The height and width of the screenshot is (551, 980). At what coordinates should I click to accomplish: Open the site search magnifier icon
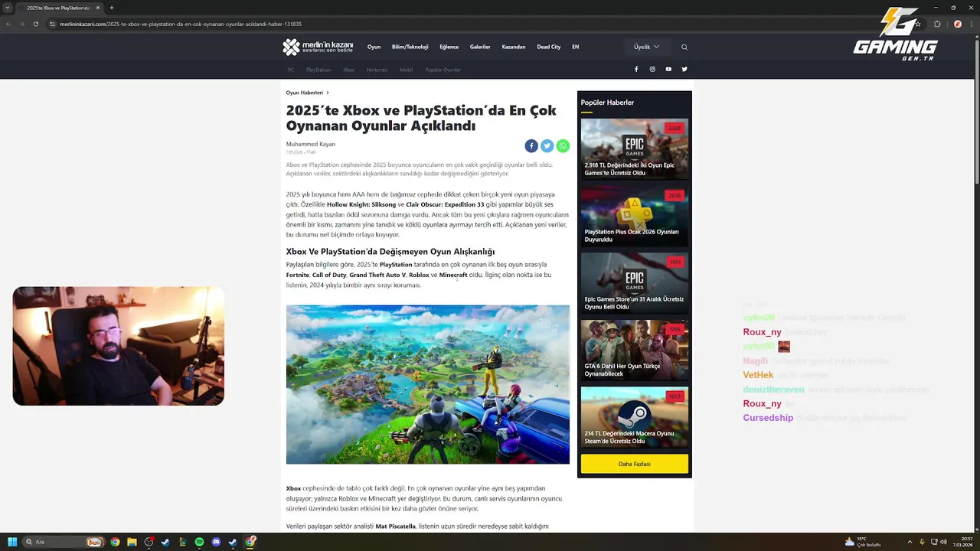[x=684, y=47]
